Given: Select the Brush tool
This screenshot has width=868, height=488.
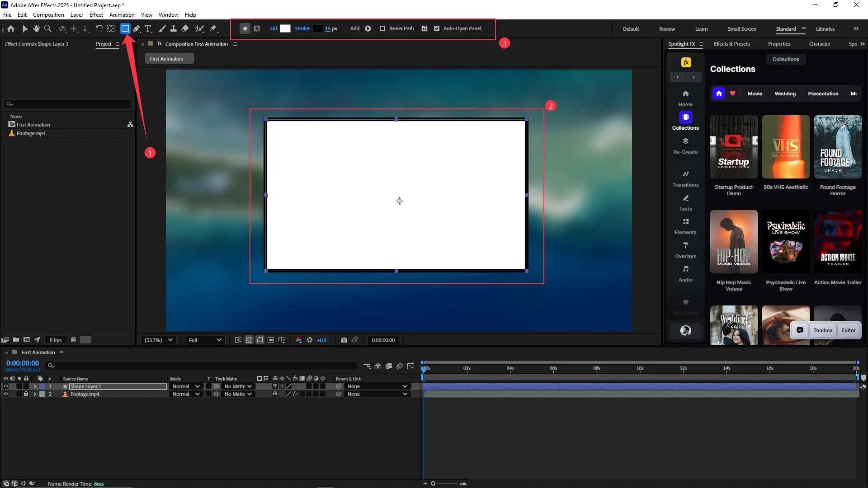Looking at the screenshot, I should click(162, 28).
